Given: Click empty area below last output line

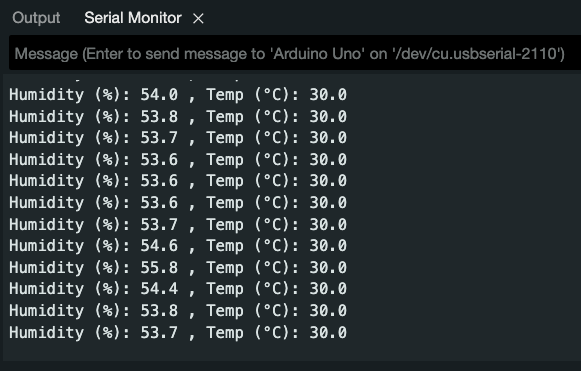Looking at the screenshot, I should (289, 351).
